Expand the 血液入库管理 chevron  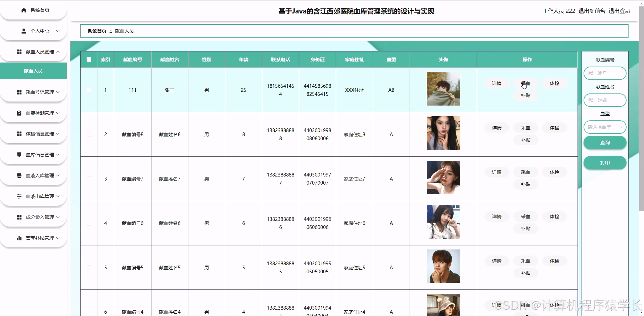coord(58,175)
